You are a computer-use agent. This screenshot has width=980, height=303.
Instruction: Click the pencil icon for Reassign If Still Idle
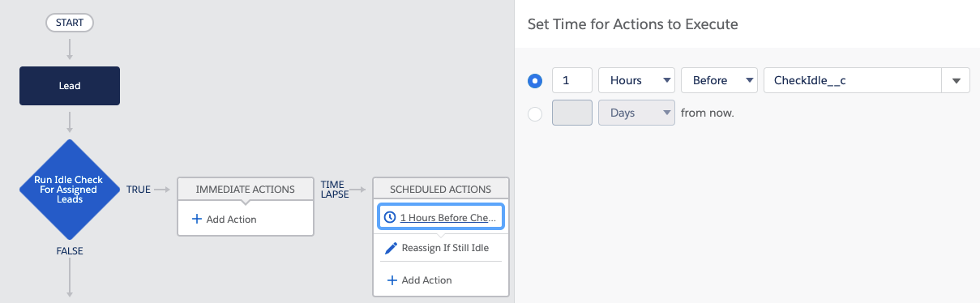(391, 248)
